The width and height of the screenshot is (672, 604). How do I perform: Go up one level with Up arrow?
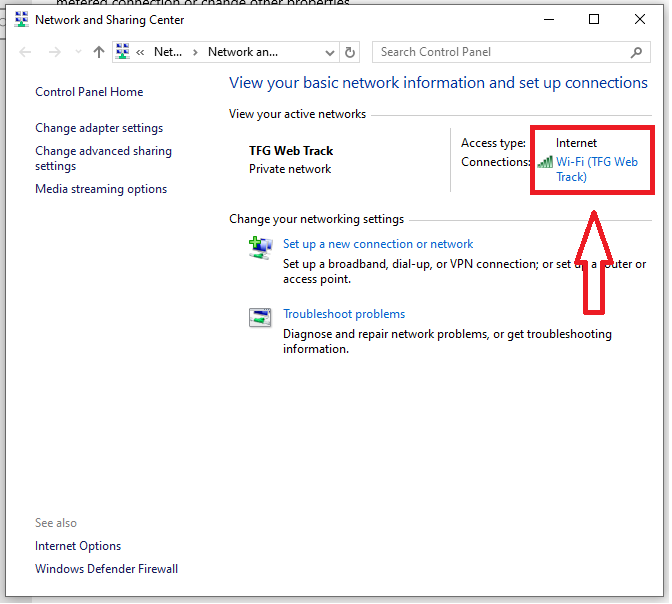98,52
